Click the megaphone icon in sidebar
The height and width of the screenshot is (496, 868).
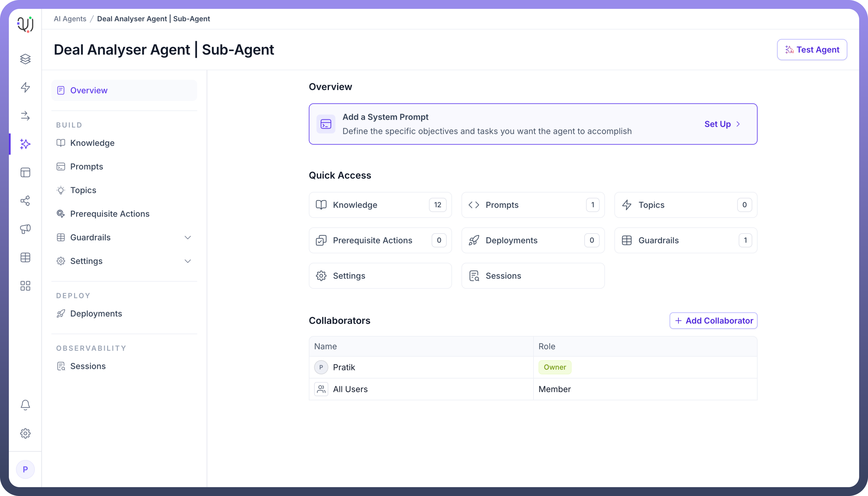[25, 229]
